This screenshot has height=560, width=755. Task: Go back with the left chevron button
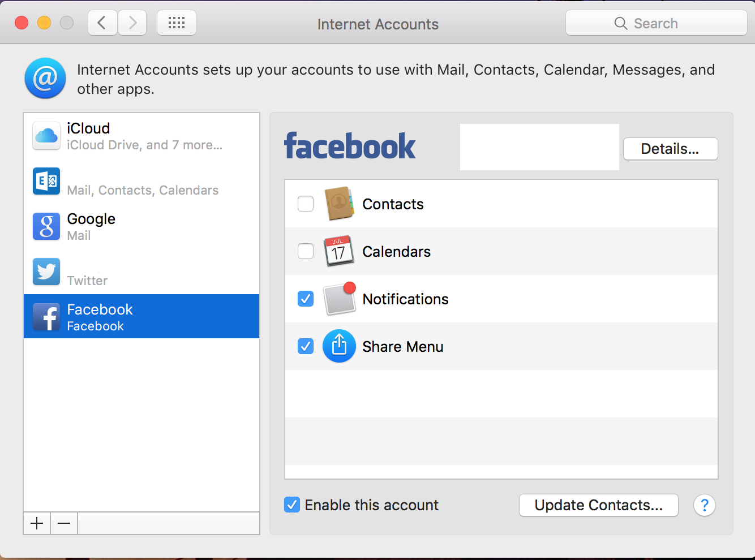click(102, 23)
